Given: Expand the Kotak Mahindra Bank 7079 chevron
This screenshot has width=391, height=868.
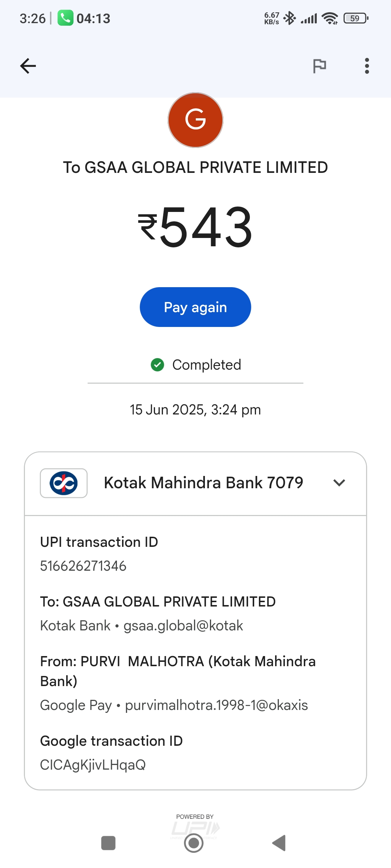Looking at the screenshot, I should pos(339,482).
